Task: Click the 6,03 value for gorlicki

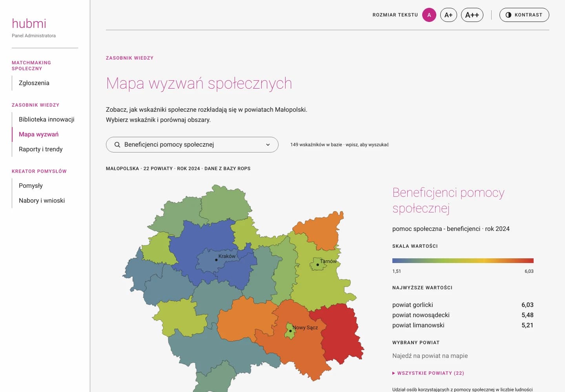Action: [527, 305]
